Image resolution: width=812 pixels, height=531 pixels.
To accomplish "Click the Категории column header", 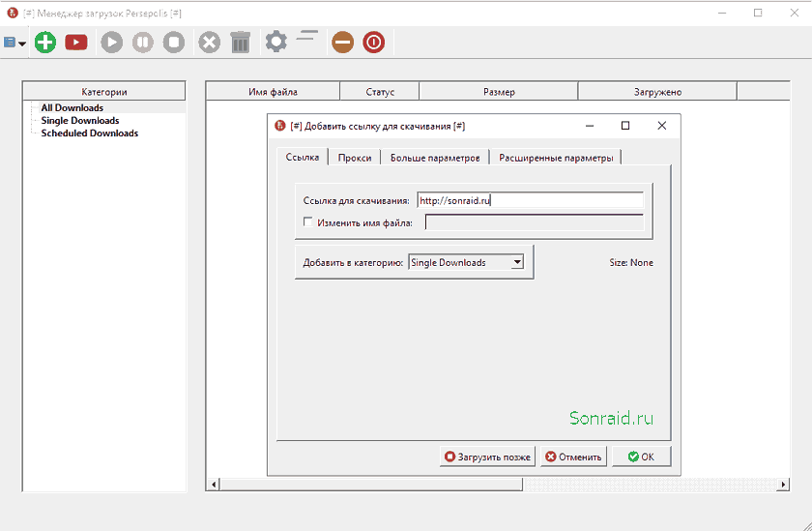I will click(104, 92).
